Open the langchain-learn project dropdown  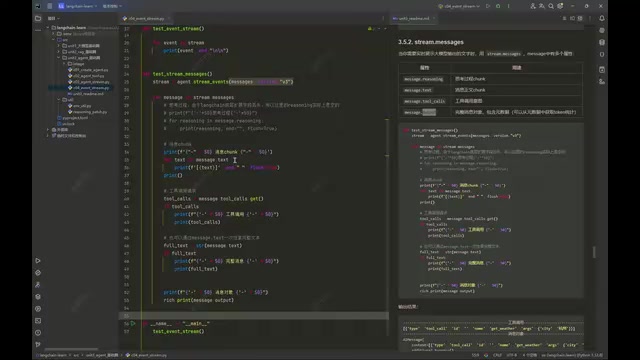(x=78, y=6)
